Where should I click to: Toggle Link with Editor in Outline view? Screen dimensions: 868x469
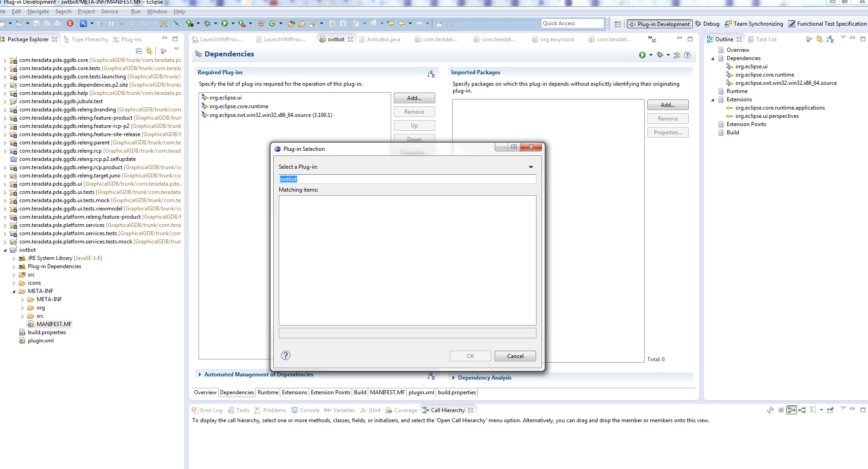point(819,39)
